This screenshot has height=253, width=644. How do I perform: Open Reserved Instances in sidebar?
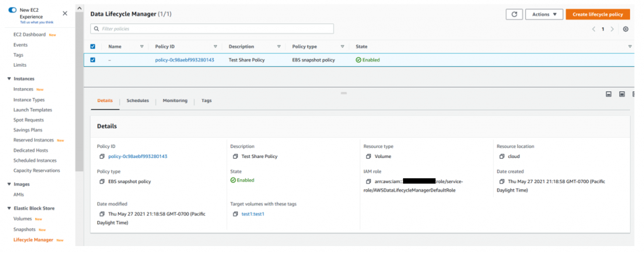pos(34,140)
